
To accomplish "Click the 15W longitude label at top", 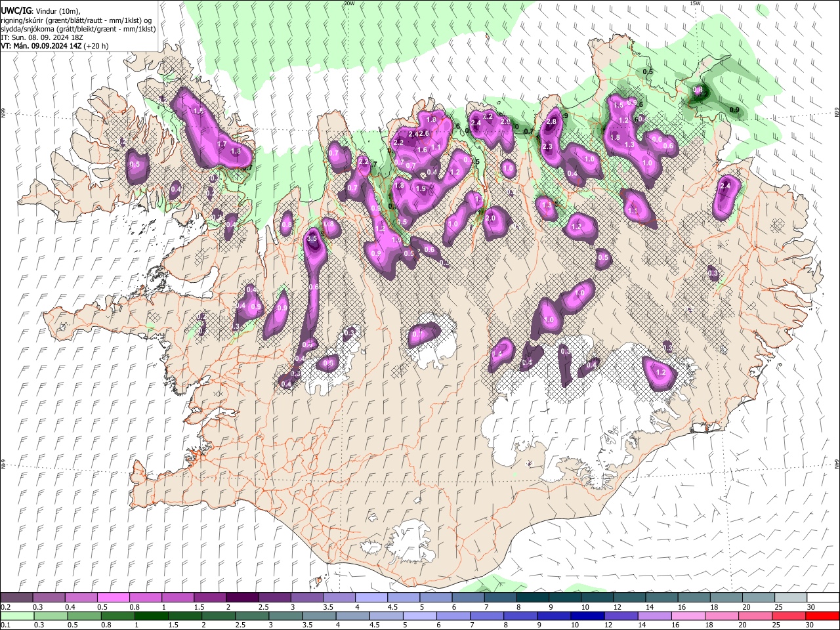I will [695, 3].
